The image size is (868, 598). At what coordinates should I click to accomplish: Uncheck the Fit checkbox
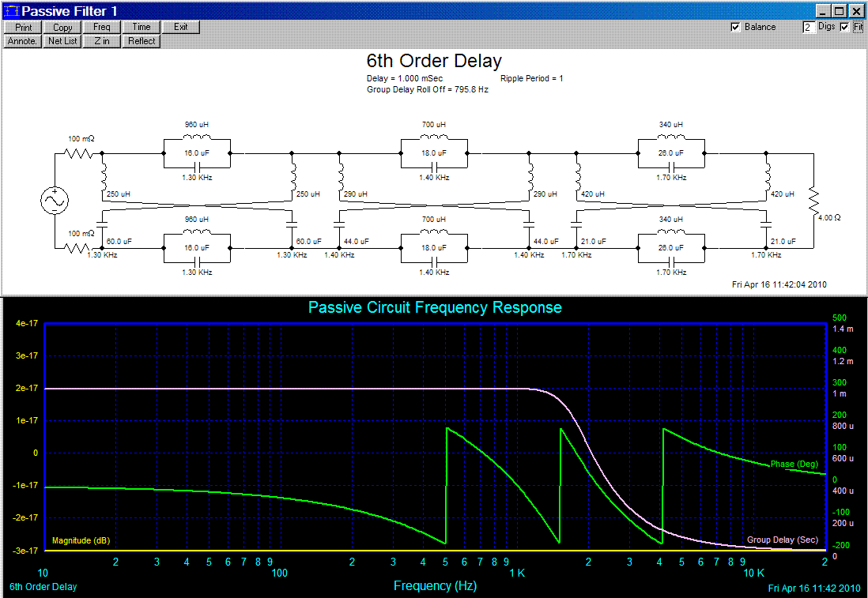click(x=844, y=27)
